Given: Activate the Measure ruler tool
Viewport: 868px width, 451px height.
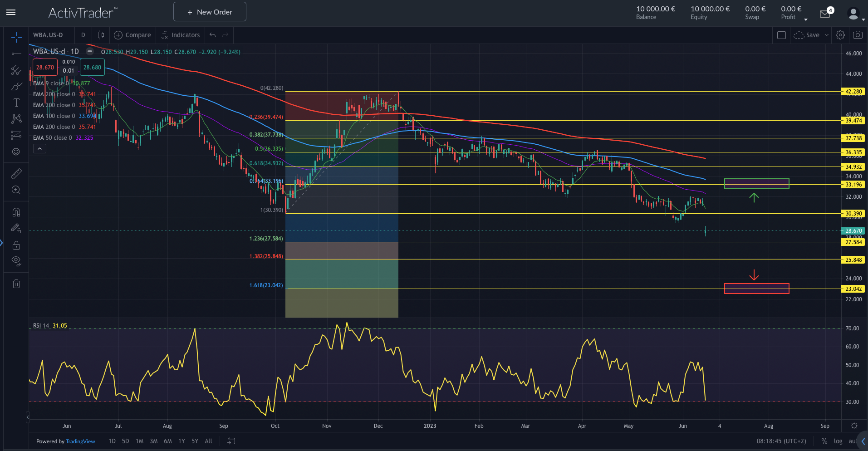Looking at the screenshot, I should tap(16, 174).
